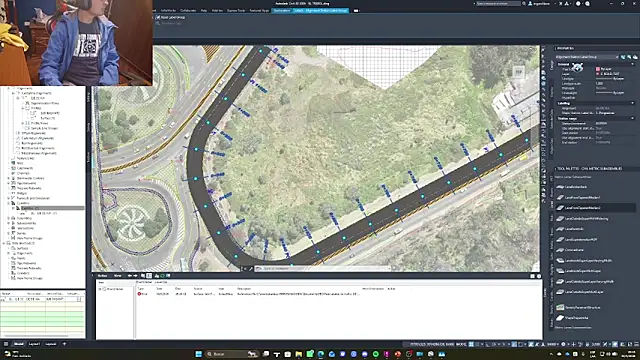Screen dimensions: 640x360
Task: Expand the Corridors node in Prospector
Action: click(x=9, y=203)
